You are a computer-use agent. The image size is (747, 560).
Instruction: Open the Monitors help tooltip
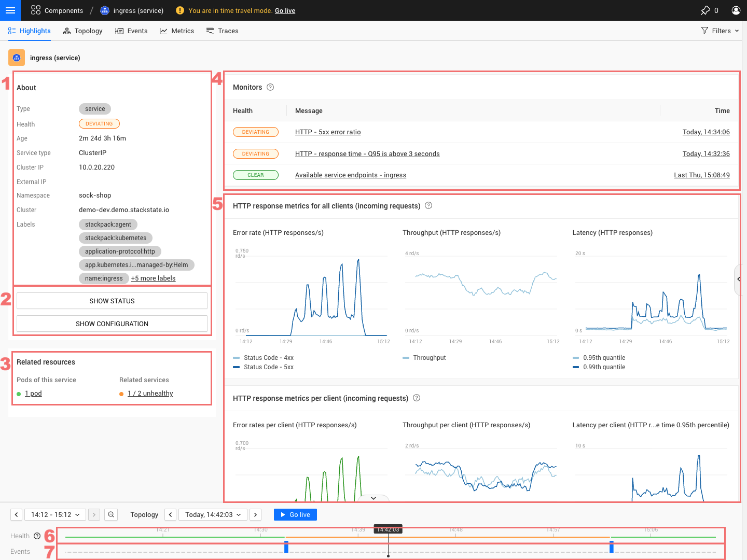tap(270, 87)
